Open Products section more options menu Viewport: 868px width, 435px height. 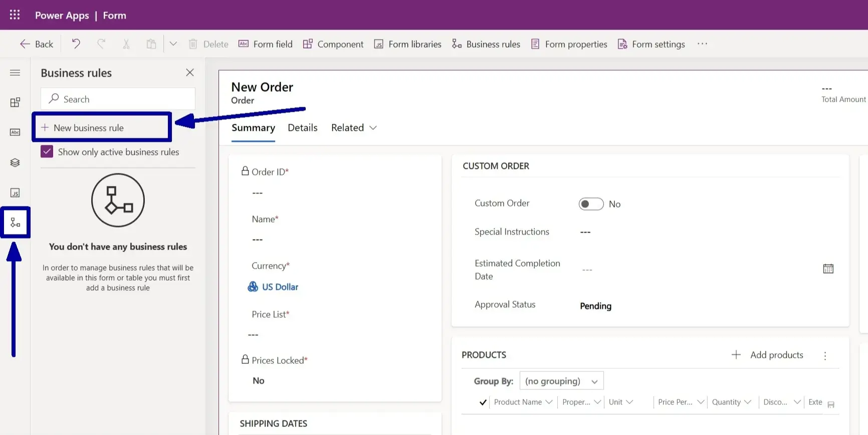[825, 356]
